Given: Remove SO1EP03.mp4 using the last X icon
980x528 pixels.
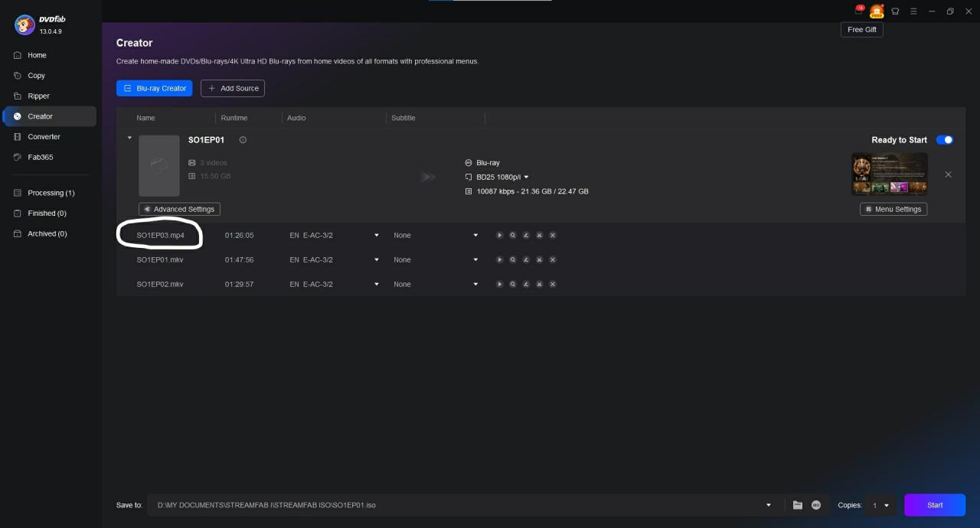Looking at the screenshot, I should click(553, 236).
